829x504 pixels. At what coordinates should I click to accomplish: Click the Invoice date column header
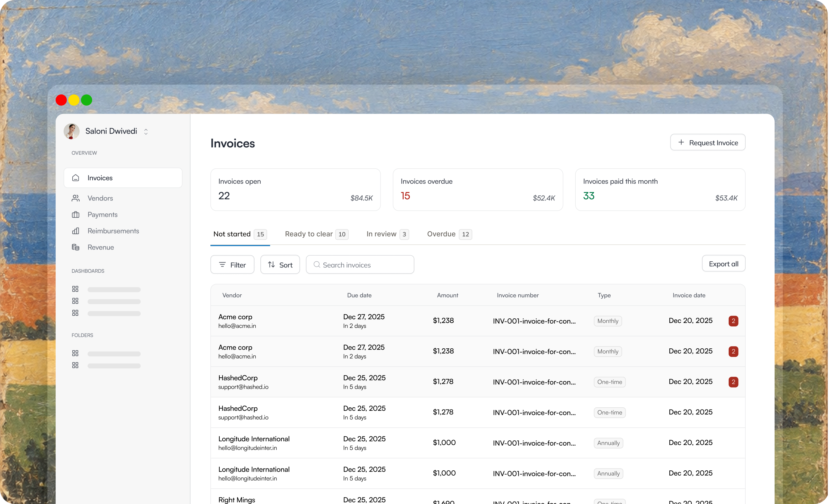pos(689,295)
